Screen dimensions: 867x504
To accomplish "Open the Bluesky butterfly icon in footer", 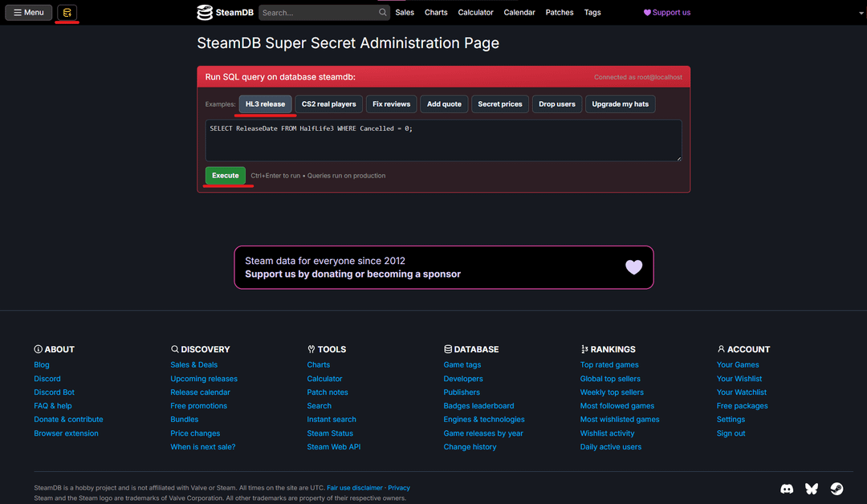I will [x=812, y=489].
